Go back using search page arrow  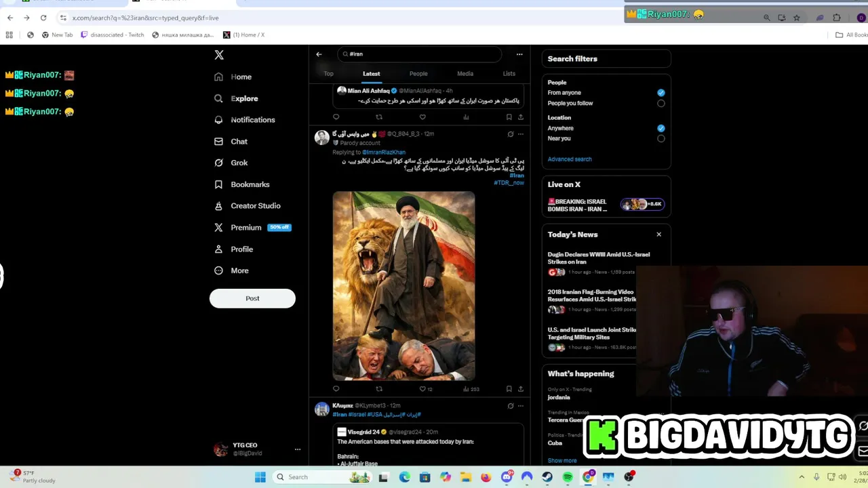pos(319,54)
